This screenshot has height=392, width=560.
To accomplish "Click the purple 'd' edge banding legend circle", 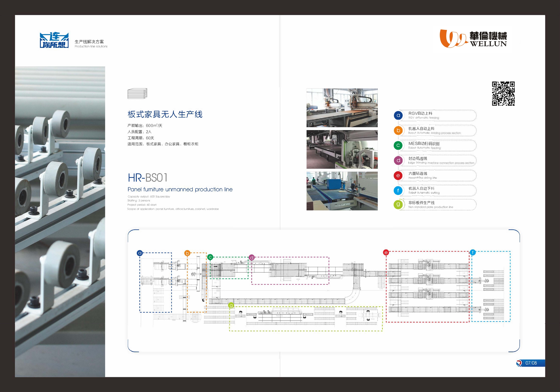I will point(398,160).
